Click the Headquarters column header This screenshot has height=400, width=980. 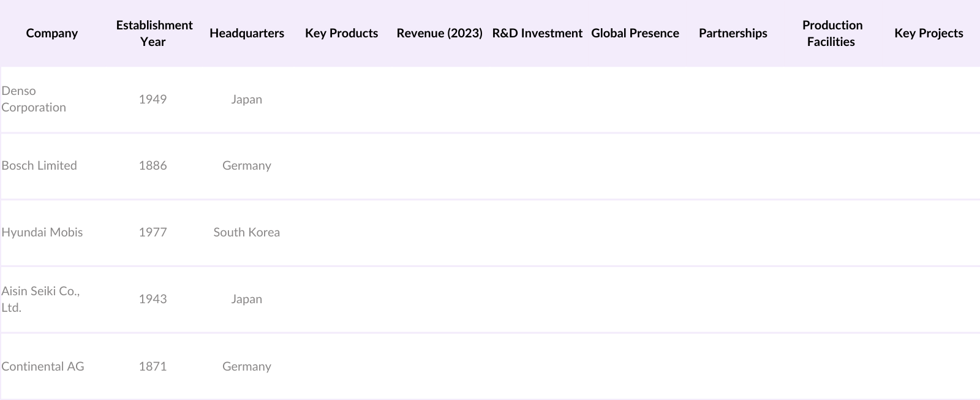(247, 33)
